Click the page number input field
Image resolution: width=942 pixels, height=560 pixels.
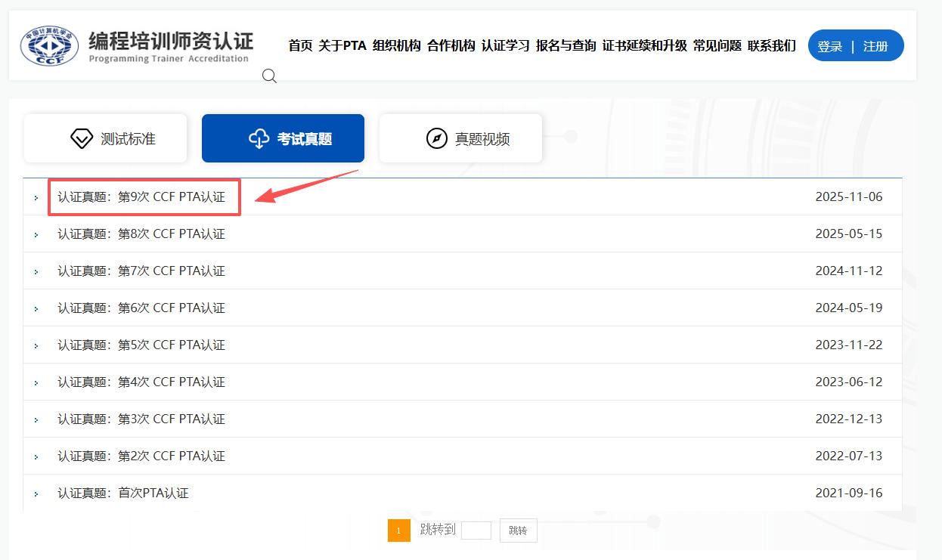(476, 531)
